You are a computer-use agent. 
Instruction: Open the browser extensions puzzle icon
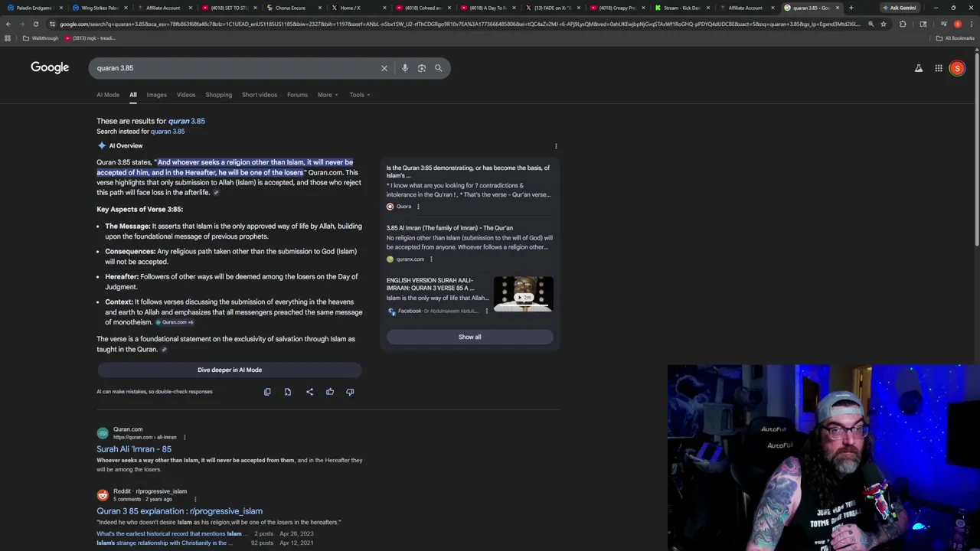coord(903,24)
